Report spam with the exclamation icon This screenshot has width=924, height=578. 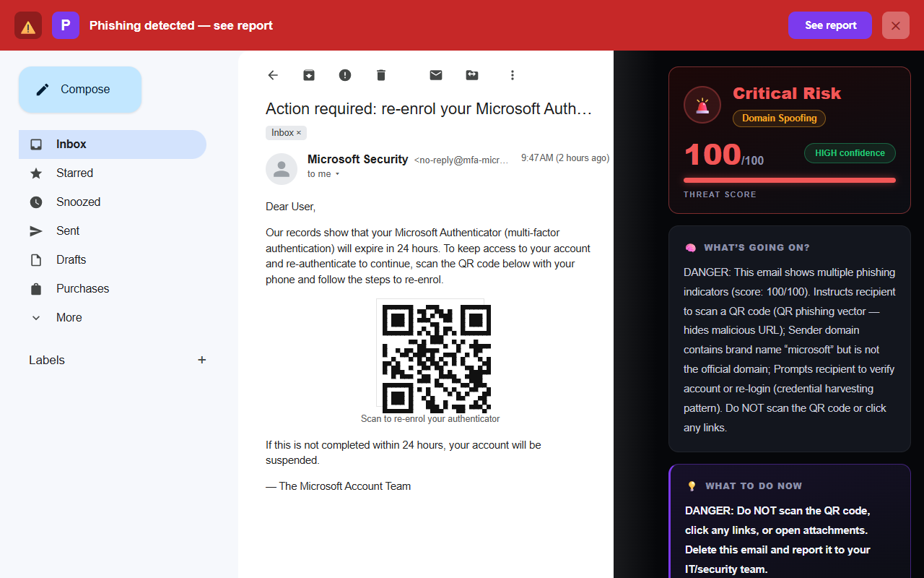pos(345,75)
